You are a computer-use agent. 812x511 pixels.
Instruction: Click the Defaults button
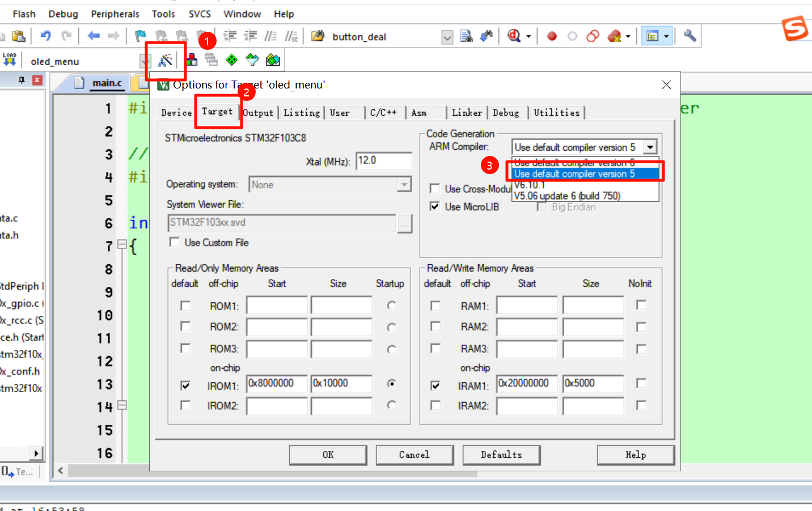501,455
